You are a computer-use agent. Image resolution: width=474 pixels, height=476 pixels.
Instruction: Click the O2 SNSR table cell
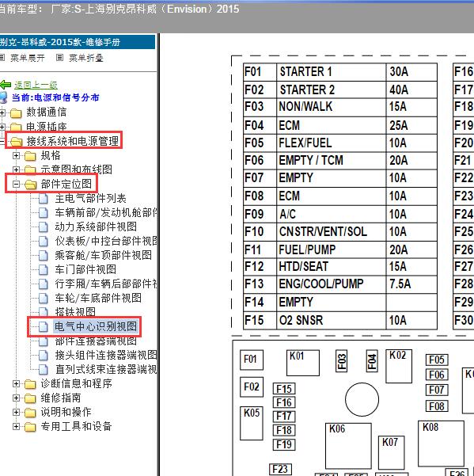(331, 320)
